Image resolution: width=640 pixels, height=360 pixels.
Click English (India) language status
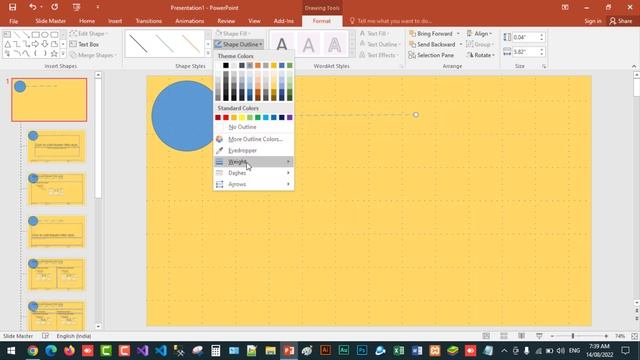click(x=73, y=336)
